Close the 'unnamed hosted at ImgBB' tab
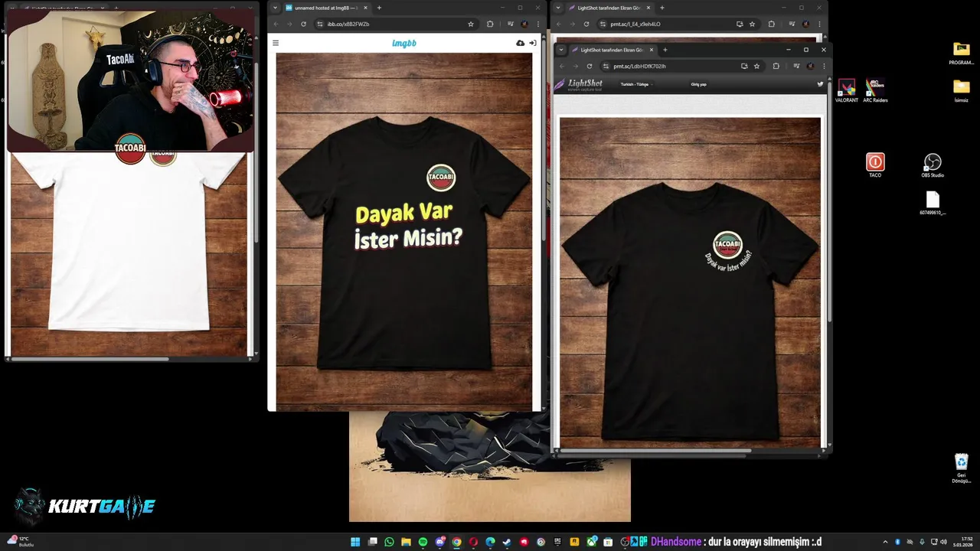This screenshot has height=551, width=980. [365, 8]
